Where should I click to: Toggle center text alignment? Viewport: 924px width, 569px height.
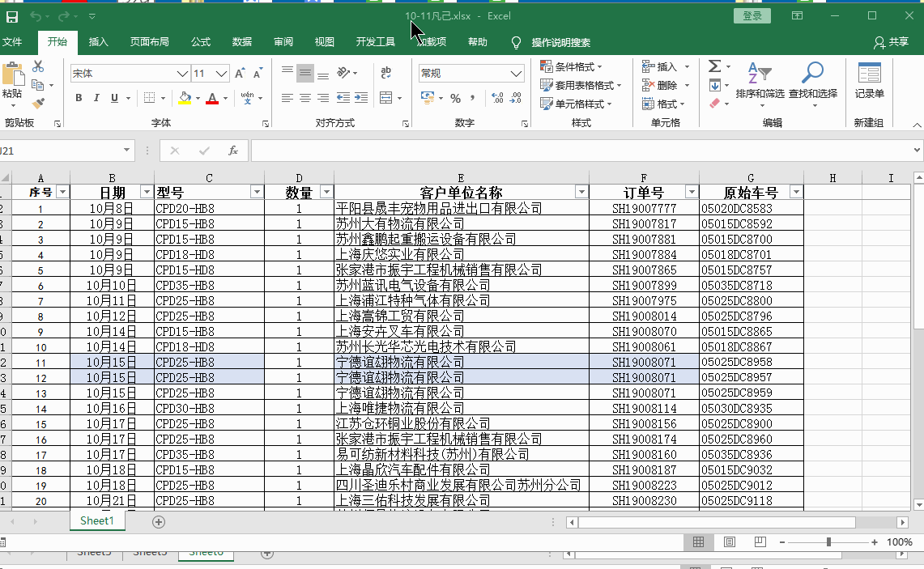pyautogui.click(x=305, y=98)
